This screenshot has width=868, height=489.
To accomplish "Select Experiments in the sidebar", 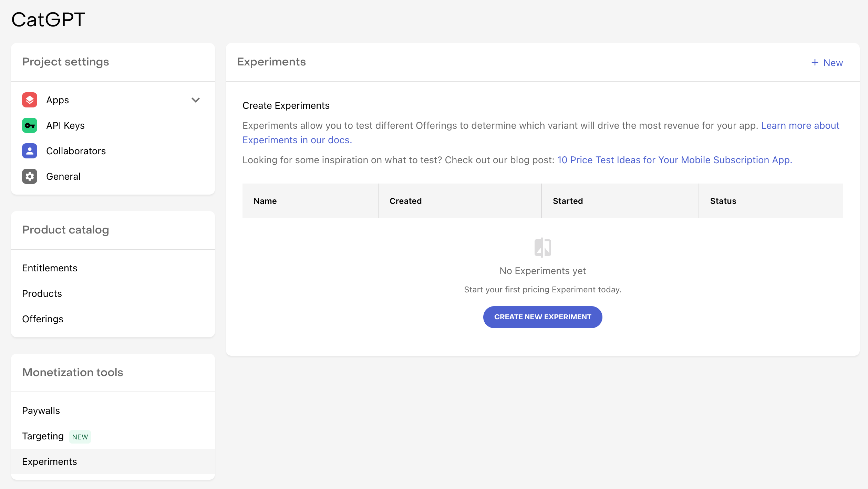I will (113, 461).
